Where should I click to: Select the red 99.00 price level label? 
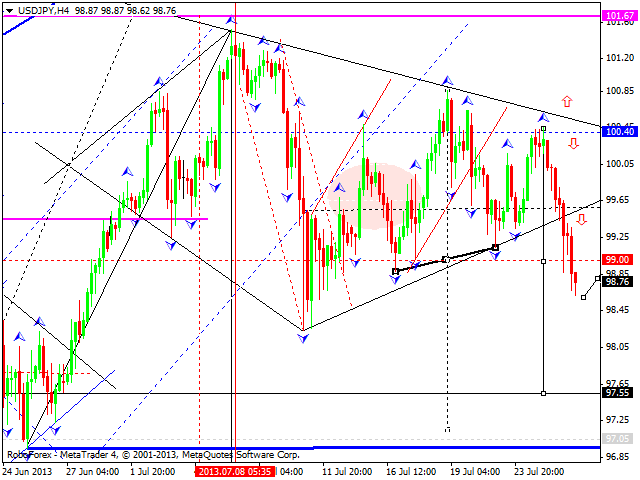[x=618, y=260]
